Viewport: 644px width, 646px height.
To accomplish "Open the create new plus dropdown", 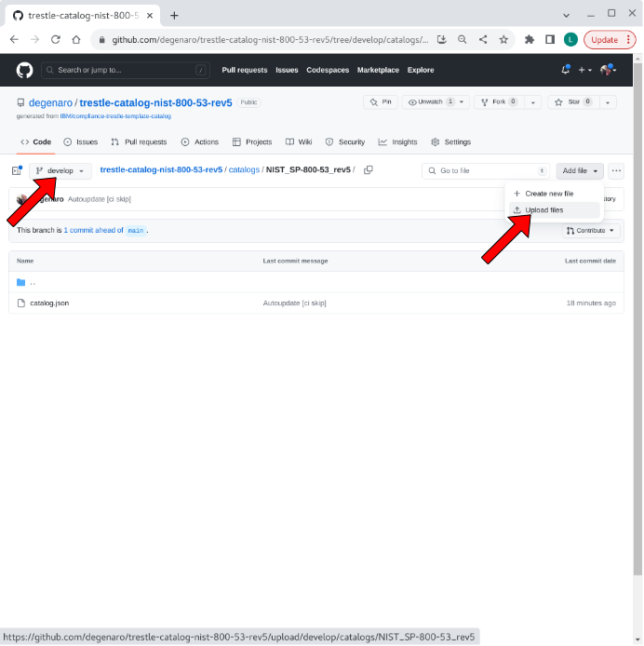I will tap(584, 70).
